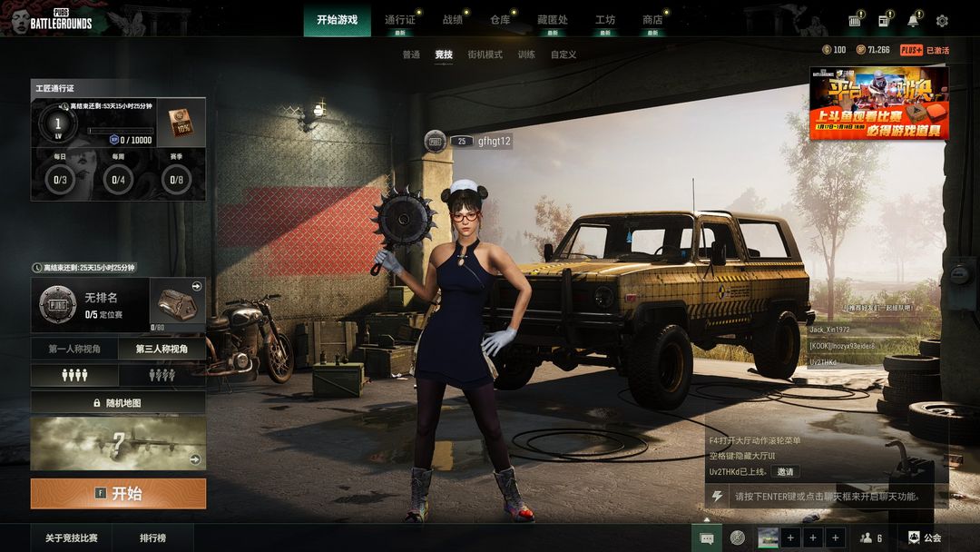Click the last teammate plus slot
980x552 pixels.
(x=836, y=537)
